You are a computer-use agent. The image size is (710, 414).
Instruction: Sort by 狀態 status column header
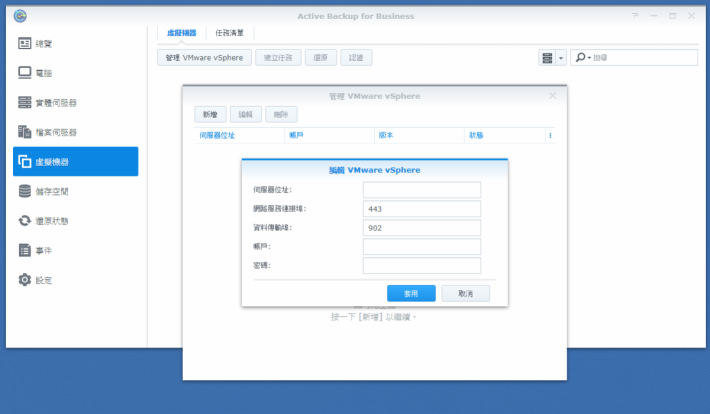[x=505, y=135]
